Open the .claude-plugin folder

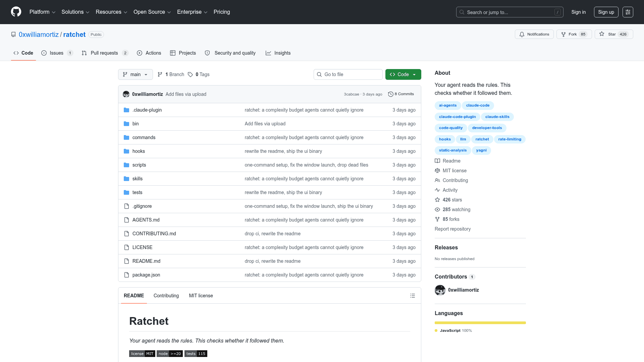pos(147,110)
